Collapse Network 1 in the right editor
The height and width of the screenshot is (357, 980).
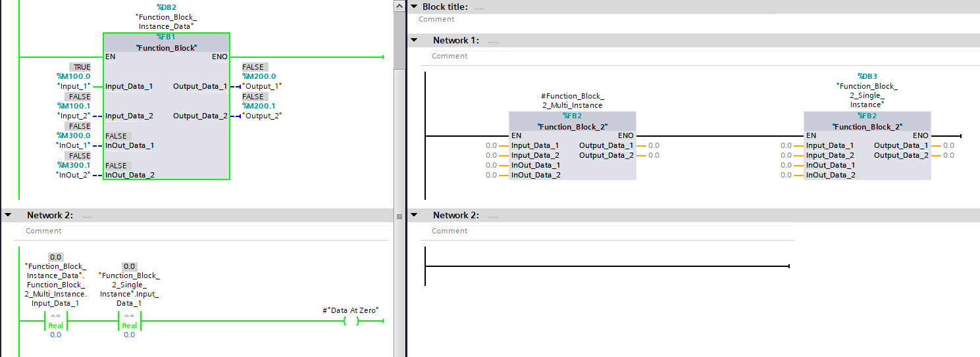click(x=414, y=40)
